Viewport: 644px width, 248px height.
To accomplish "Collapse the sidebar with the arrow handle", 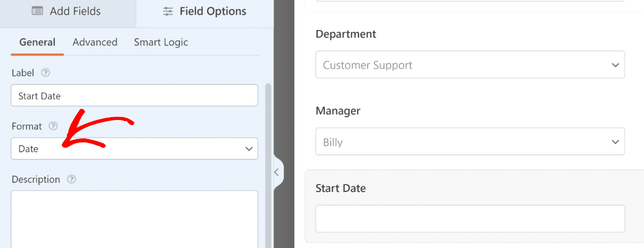I will coord(277,172).
